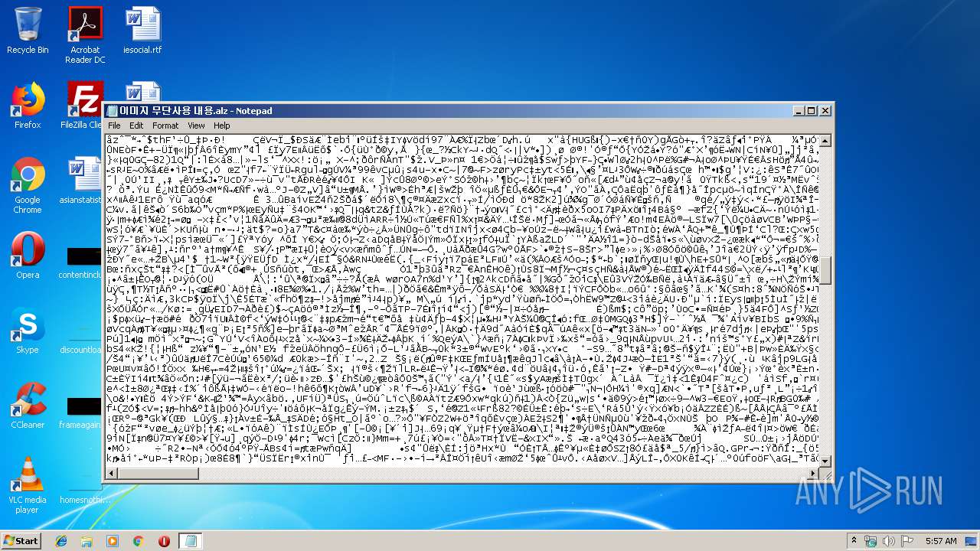
Task: Open the Edit menu in Notepad
Action: click(136, 126)
